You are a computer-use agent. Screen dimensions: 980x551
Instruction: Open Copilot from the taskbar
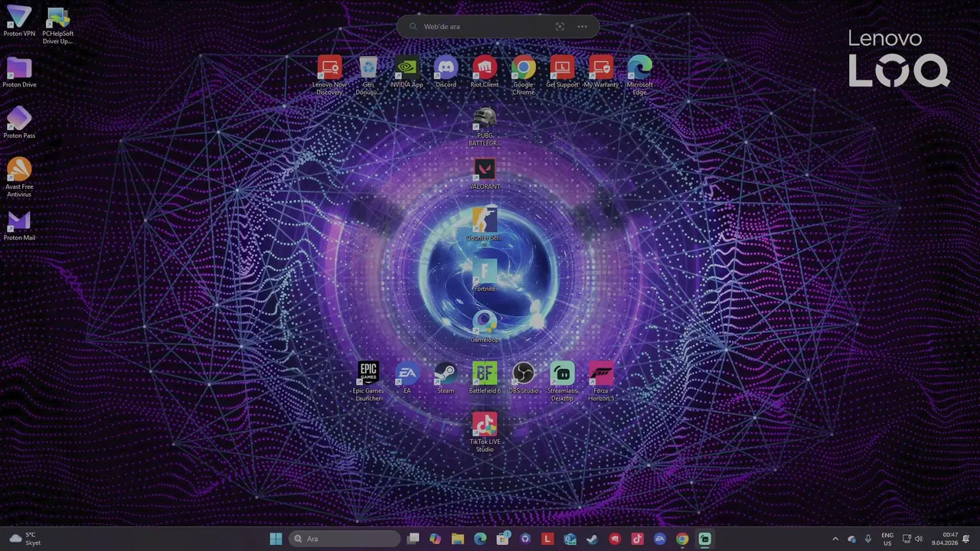pos(436,539)
